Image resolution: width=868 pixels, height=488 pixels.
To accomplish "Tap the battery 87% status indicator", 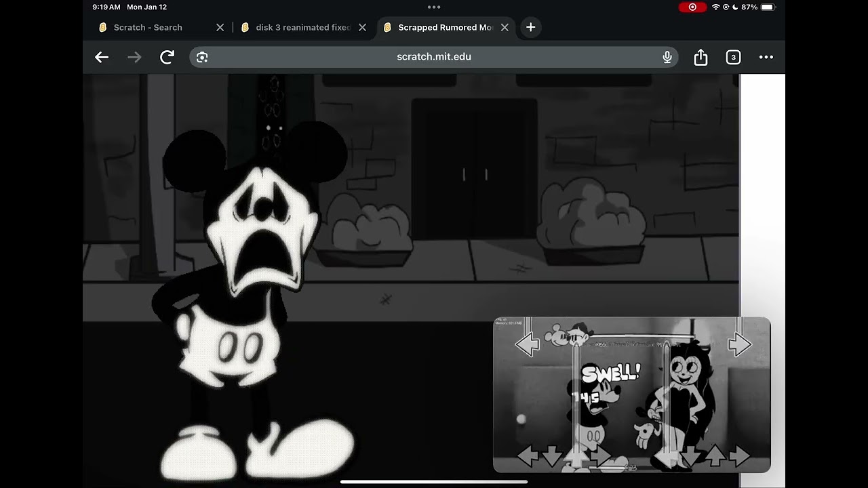I will 757,7.
